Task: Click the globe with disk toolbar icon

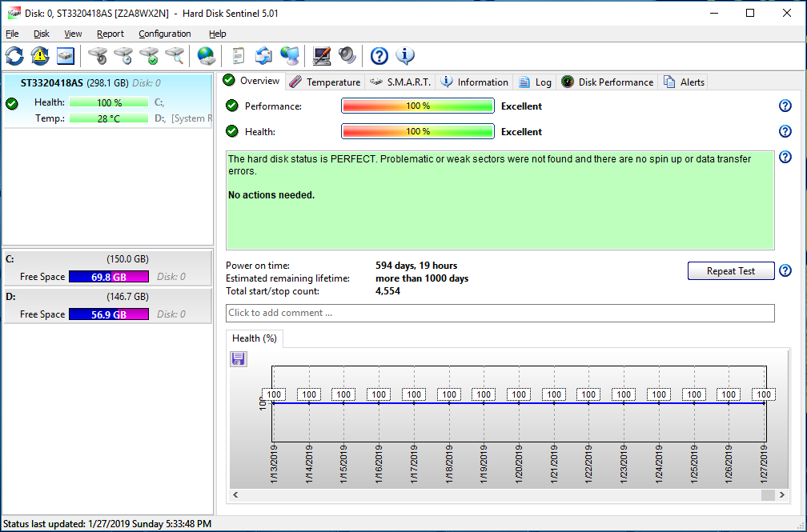Action: point(207,56)
